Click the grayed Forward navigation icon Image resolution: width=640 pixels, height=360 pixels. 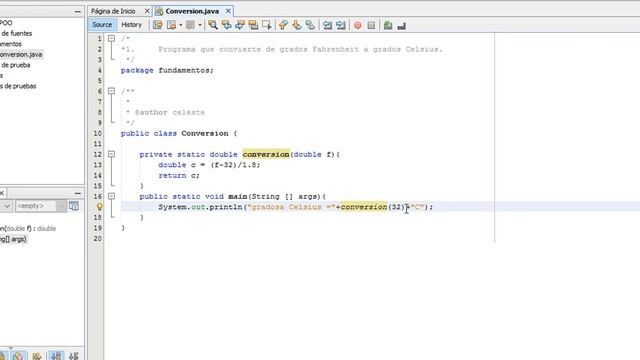pyautogui.click(x=190, y=25)
